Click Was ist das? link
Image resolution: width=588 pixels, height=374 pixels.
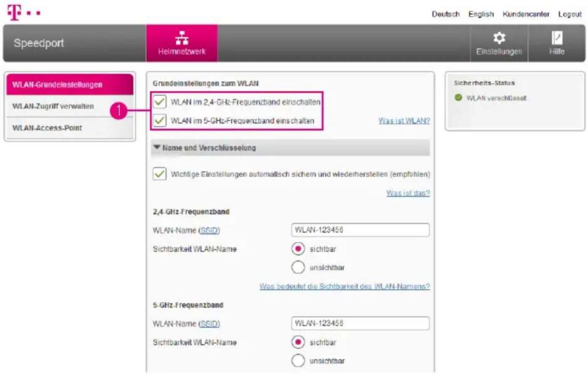[x=408, y=193]
